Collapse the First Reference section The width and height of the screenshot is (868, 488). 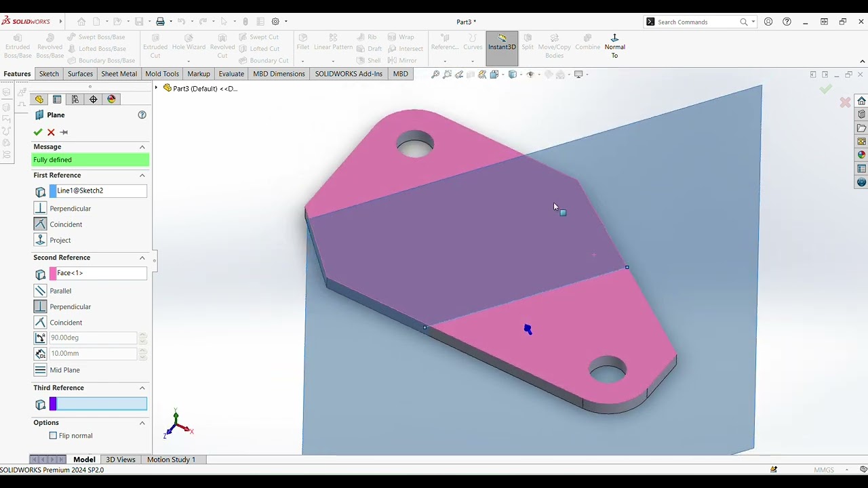click(x=142, y=176)
